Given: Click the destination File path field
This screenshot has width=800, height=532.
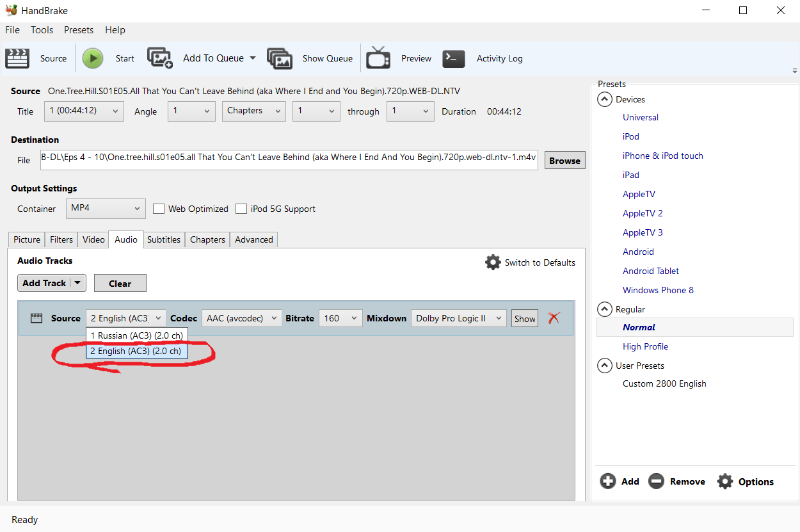Looking at the screenshot, I should tap(289, 160).
